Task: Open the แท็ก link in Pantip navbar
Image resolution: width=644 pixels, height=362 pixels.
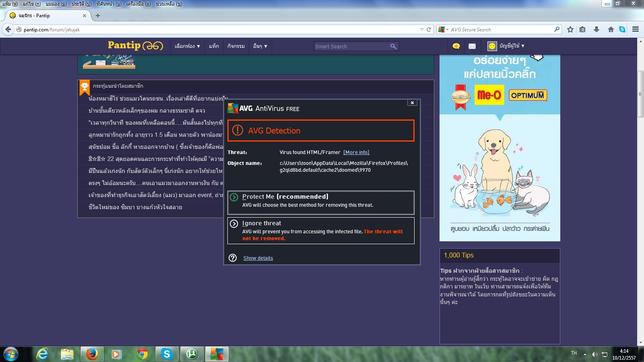Action: 214,46
